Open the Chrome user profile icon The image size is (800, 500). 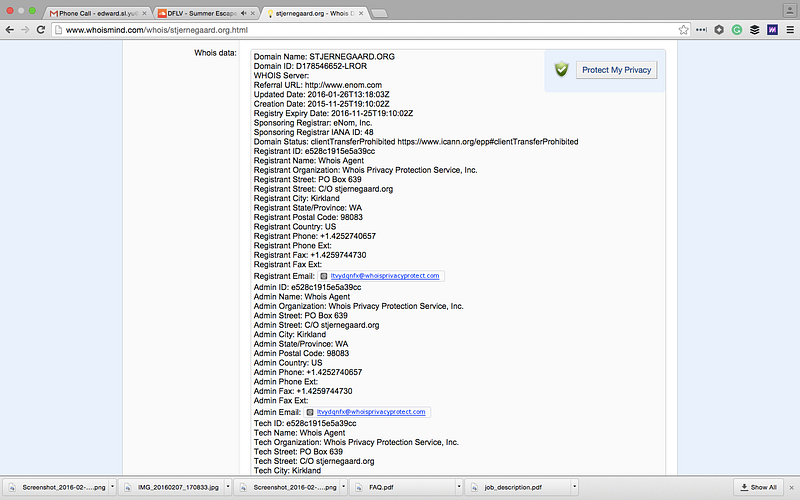(x=789, y=10)
